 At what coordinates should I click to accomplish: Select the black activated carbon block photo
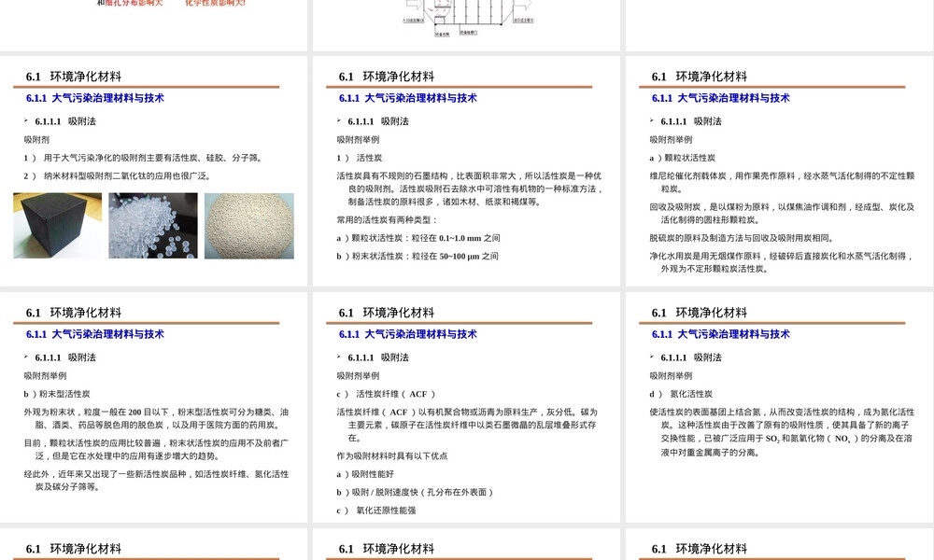[x=57, y=226]
